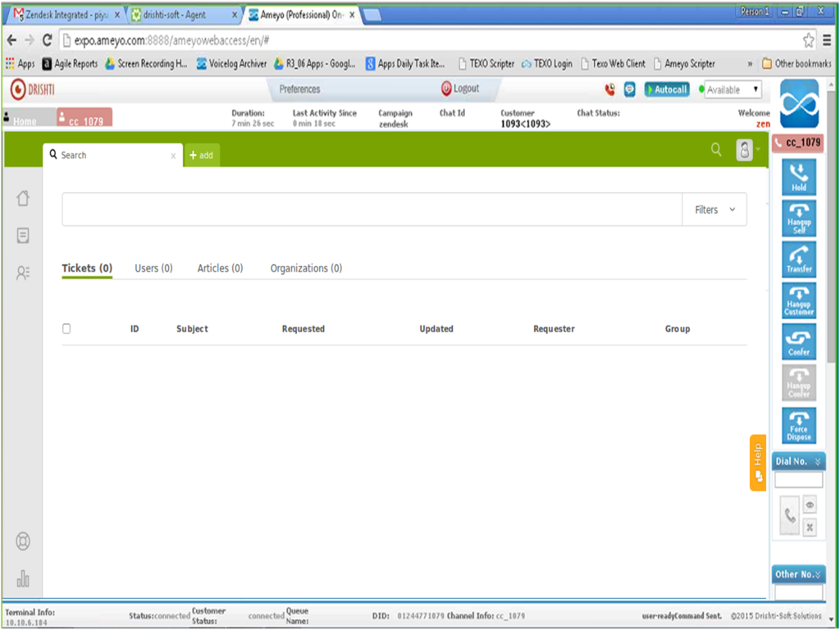The width and height of the screenshot is (840, 630).
Task: Switch to the Organizations (0) tab
Action: [306, 268]
